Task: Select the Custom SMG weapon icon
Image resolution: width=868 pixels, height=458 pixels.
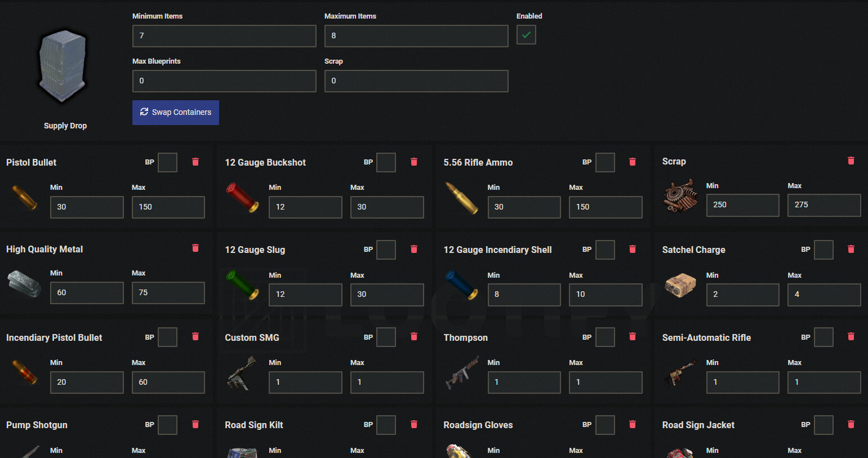Action: (x=242, y=373)
